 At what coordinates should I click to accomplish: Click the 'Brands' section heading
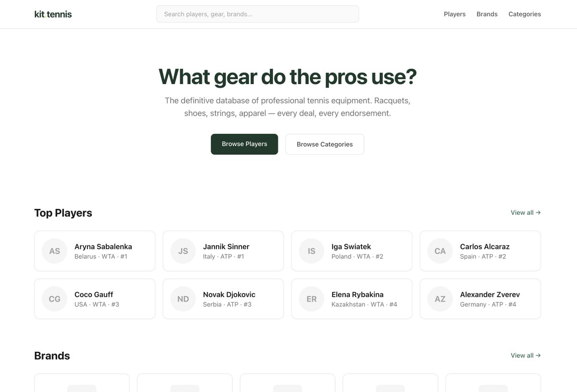(52, 356)
